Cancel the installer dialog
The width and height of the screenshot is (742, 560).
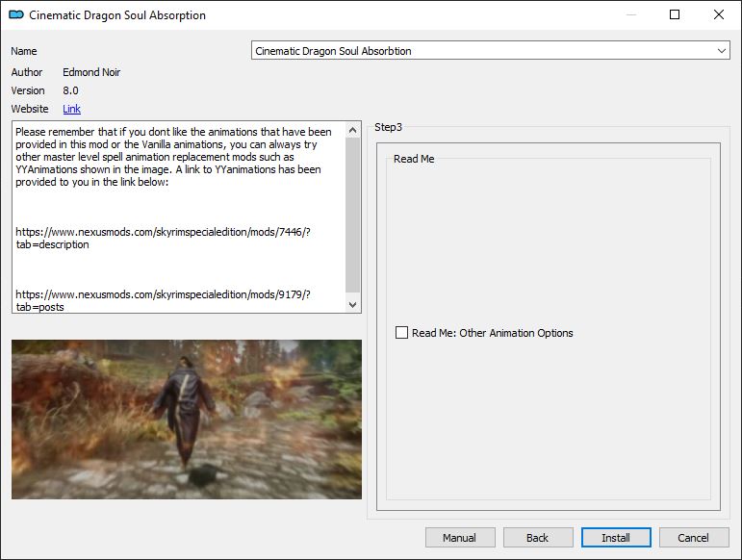[694, 538]
